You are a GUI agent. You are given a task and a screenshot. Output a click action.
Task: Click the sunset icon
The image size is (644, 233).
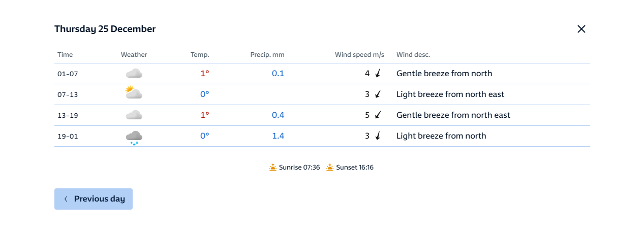click(330, 167)
